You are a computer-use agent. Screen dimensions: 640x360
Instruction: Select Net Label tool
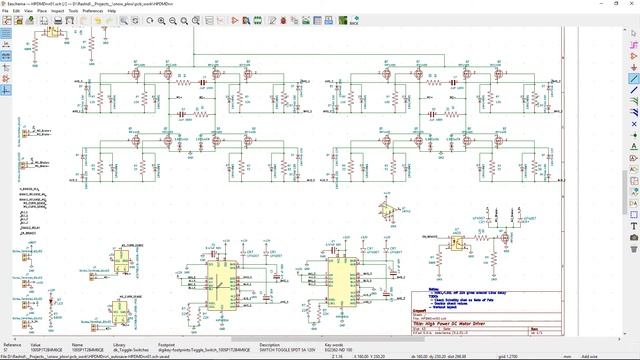pyautogui.click(x=634, y=146)
